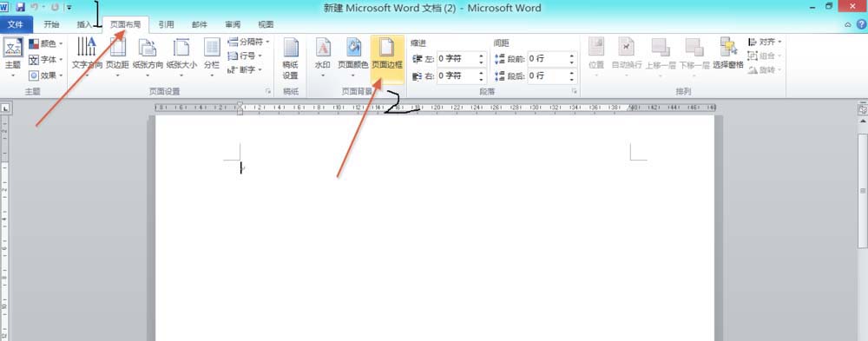Open the 文件 file tab

click(16, 24)
